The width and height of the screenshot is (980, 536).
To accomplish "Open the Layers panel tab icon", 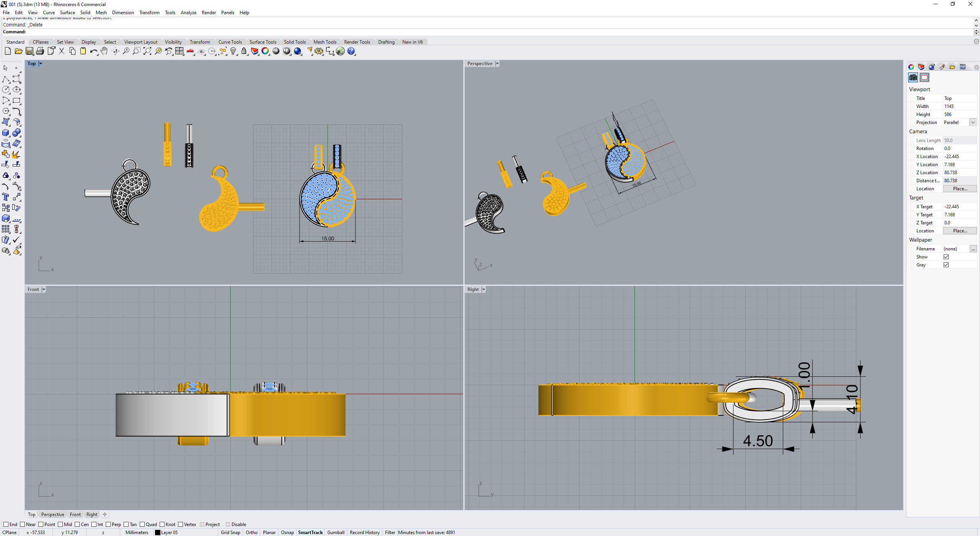I will (921, 67).
